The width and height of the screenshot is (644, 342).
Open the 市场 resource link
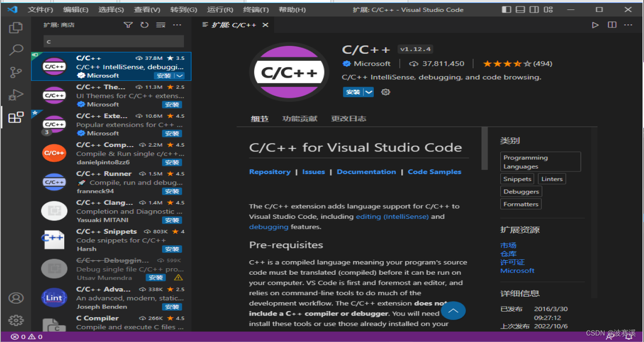(508, 245)
